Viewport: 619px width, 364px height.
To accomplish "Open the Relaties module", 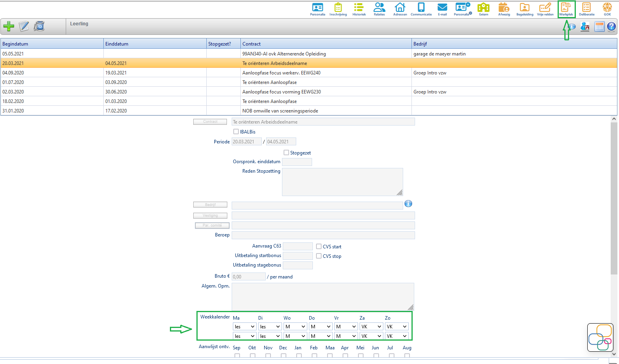I will pyautogui.click(x=379, y=10).
